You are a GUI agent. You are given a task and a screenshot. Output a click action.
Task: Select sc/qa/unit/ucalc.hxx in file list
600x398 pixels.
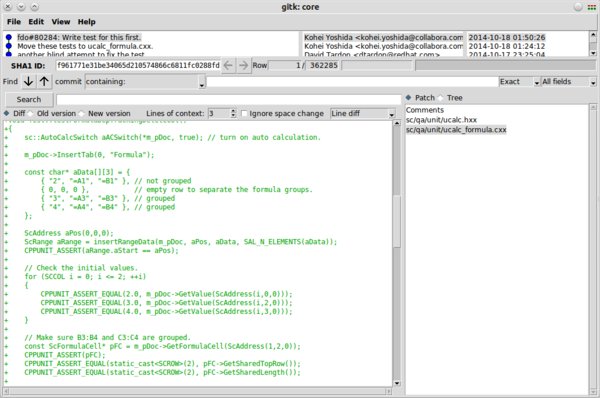point(441,120)
